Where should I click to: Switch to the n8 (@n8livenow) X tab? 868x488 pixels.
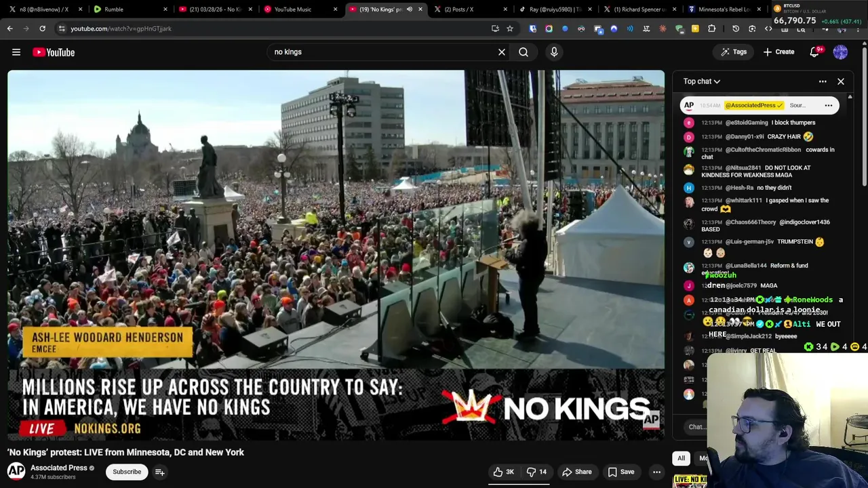pyautogui.click(x=44, y=9)
